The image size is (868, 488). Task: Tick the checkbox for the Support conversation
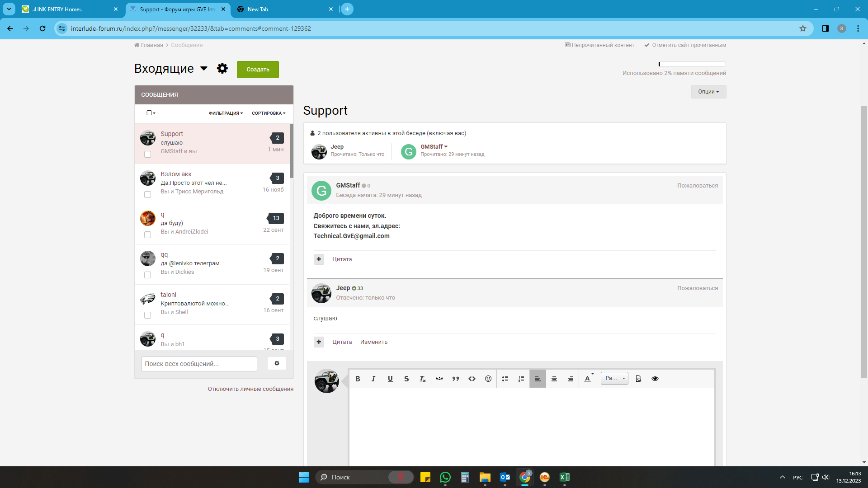[147, 155]
